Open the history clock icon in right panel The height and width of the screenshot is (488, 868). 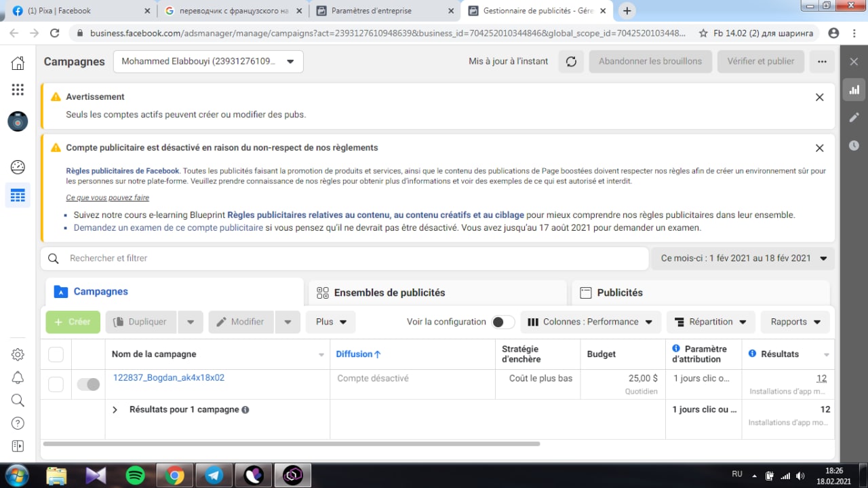pyautogui.click(x=854, y=145)
